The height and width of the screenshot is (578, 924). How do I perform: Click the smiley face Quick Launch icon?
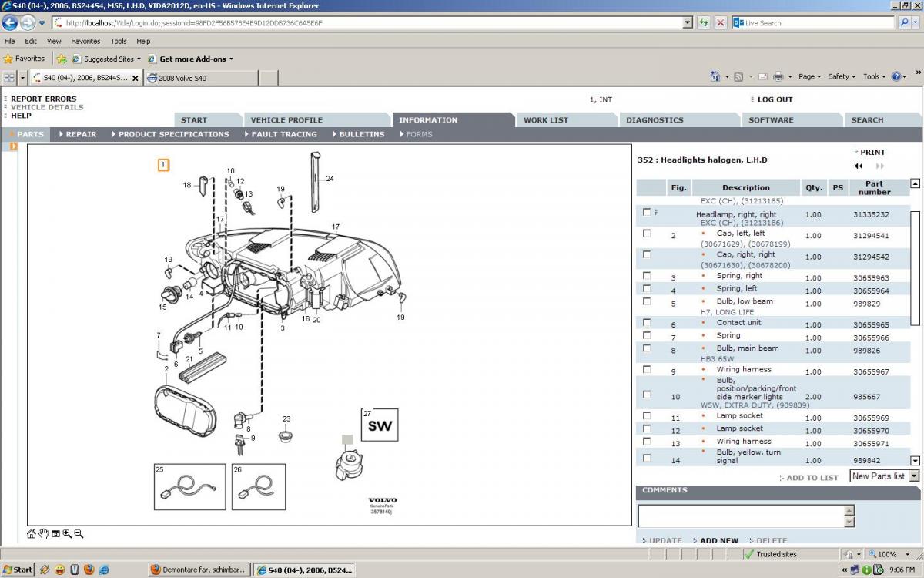(59, 570)
